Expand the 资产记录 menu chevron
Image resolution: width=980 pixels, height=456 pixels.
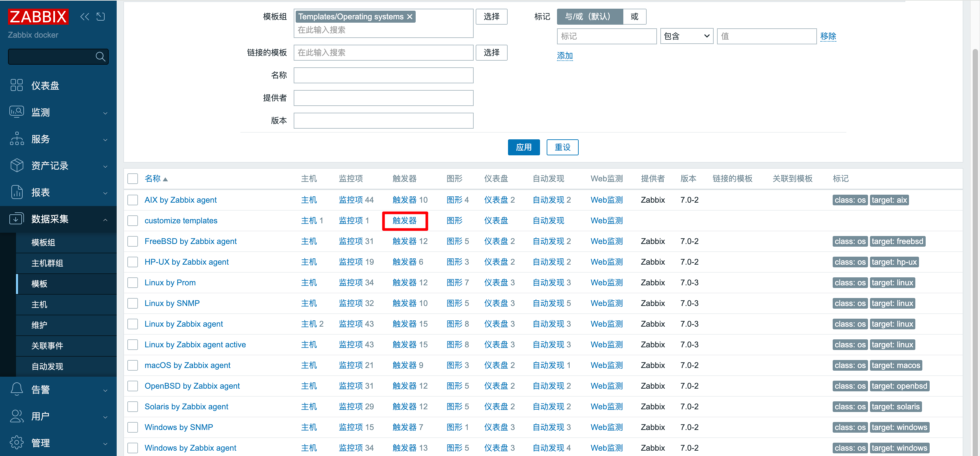coord(105,166)
